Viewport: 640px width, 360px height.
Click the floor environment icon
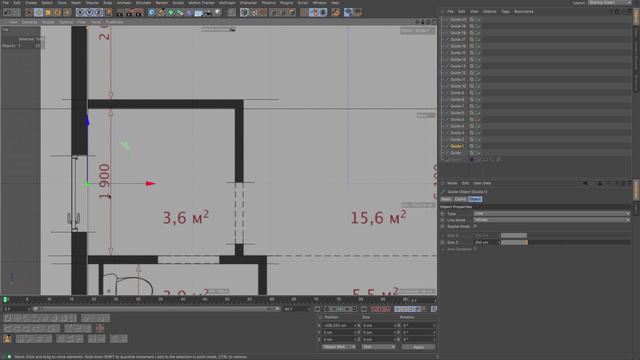(x=199, y=13)
